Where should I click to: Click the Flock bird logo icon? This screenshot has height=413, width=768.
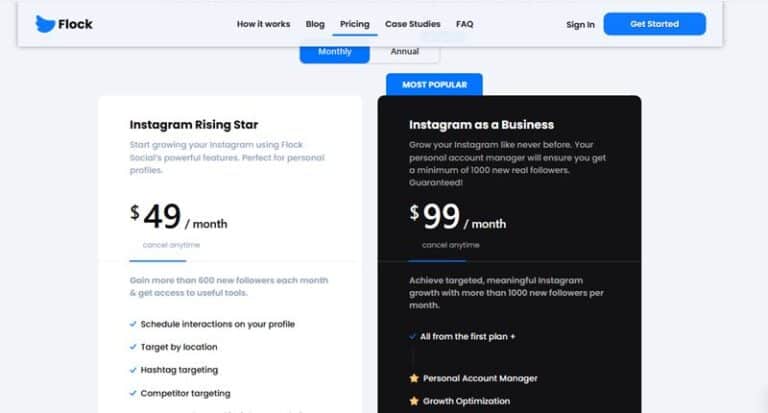point(45,23)
